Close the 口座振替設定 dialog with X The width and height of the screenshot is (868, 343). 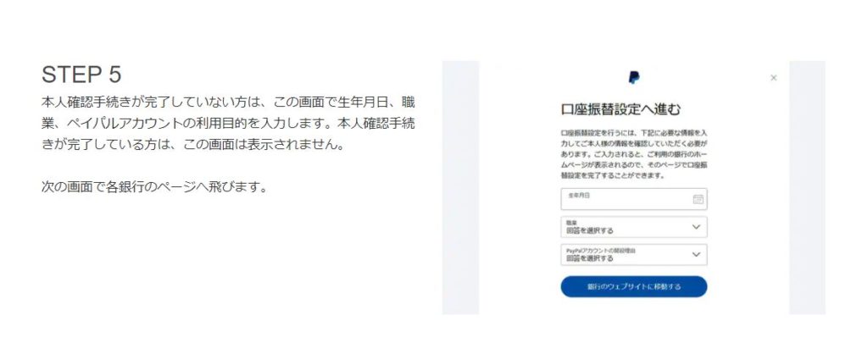click(773, 78)
